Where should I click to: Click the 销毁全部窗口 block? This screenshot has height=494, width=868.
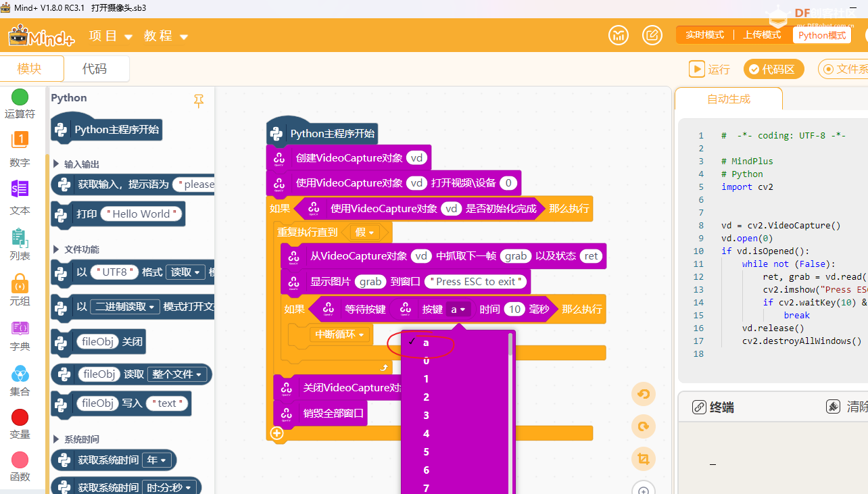[320, 413]
